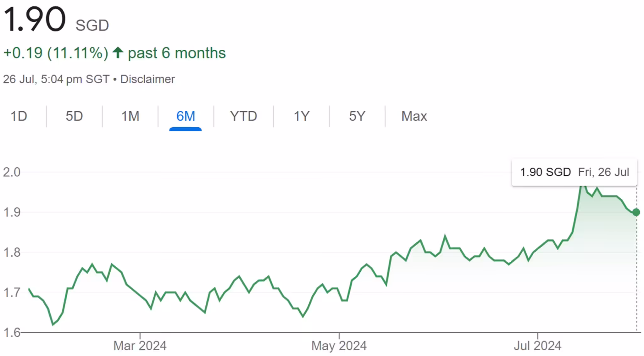This screenshot has width=644, height=356.
Task: Select the 6M tab
Action: click(x=186, y=116)
